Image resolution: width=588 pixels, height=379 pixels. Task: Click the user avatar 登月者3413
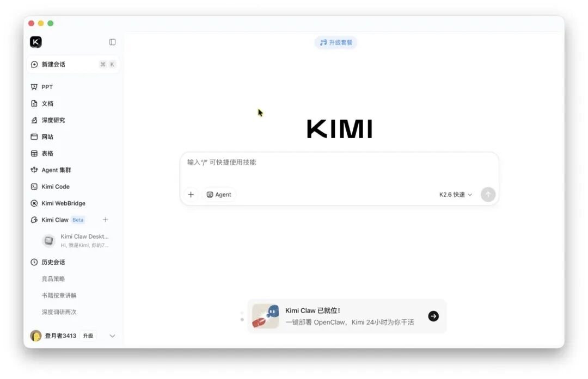point(35,336)
